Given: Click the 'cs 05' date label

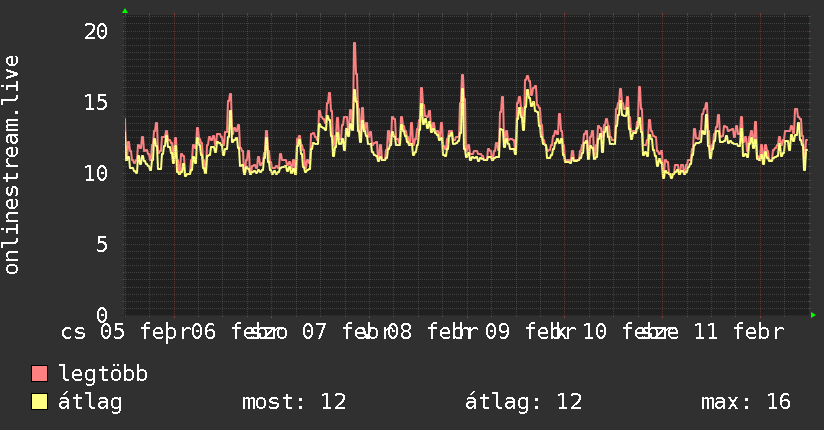Looking at the screenshot, I should click(92, 332).
